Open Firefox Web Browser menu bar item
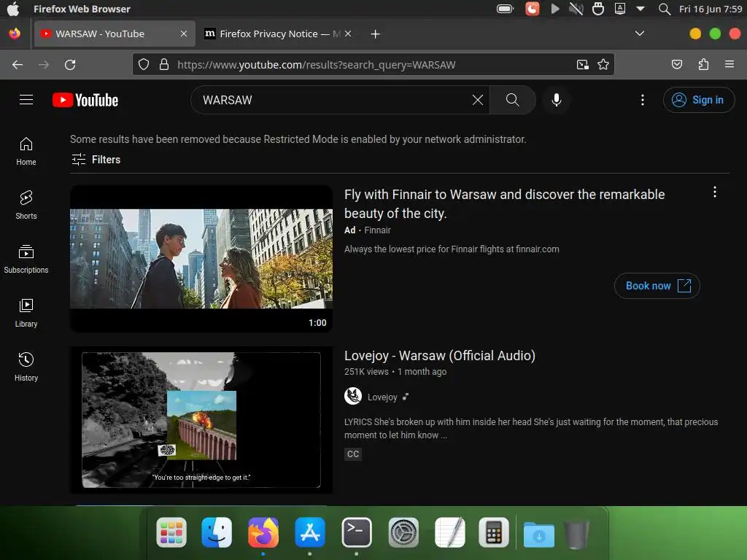 (82, 9)
